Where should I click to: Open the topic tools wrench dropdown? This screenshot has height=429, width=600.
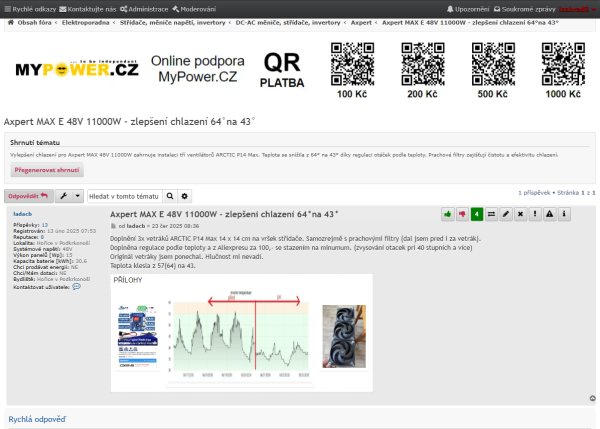tap(69, 195)
